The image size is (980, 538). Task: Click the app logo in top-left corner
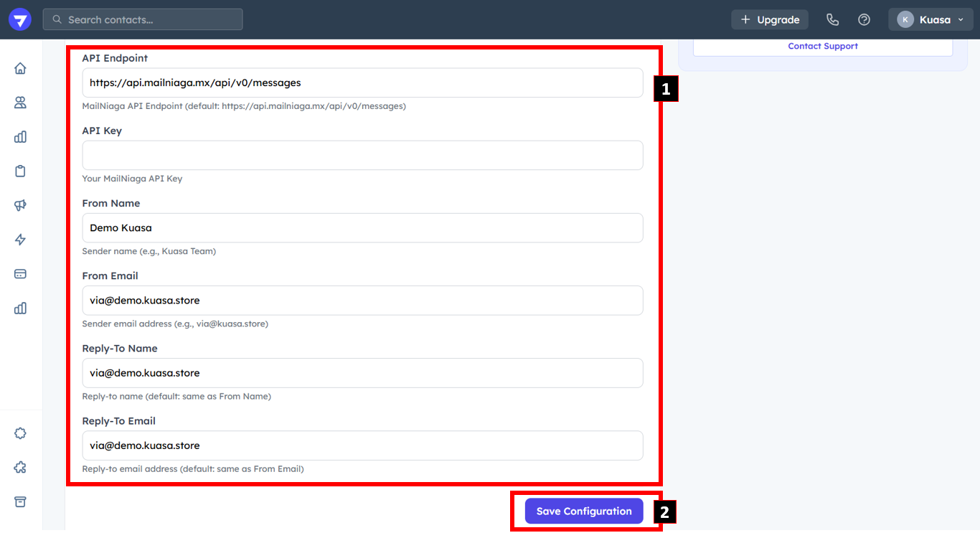point(19,19)
